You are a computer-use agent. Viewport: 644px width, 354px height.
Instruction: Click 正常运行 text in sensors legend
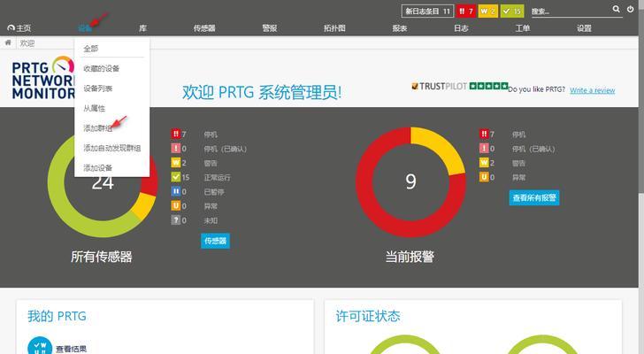pyautogui.click(x=218, y=177)
